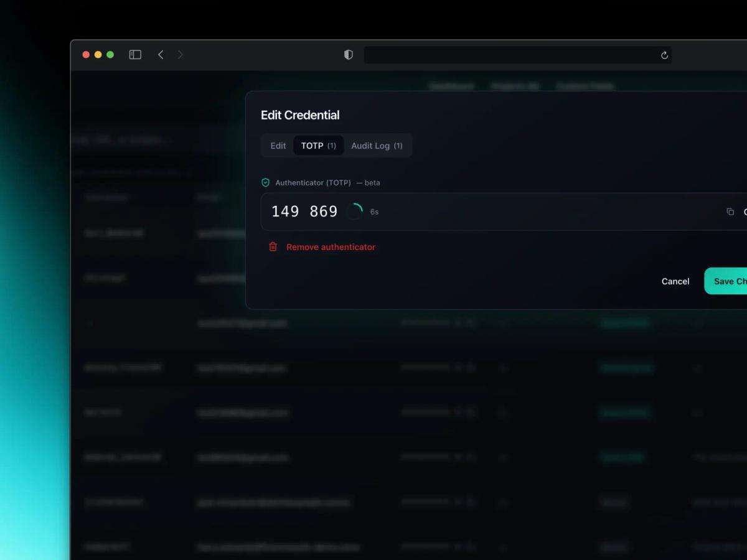
Task: Click the Authenticator (TOTP) label
Action: click(x=313, y=183)
